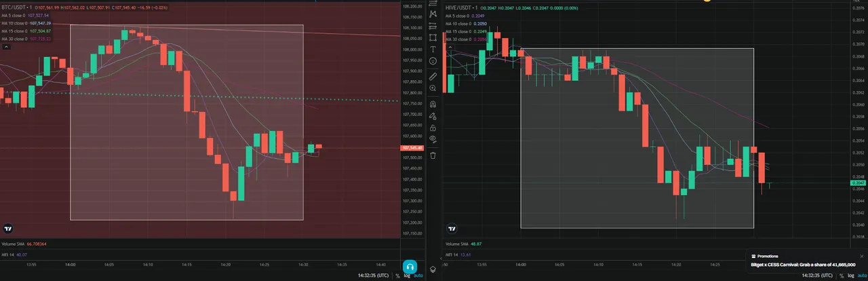The image size is (868, 281).
Task: Click 14:40 label on BTC time axis
Action: (x=381, y=265)
